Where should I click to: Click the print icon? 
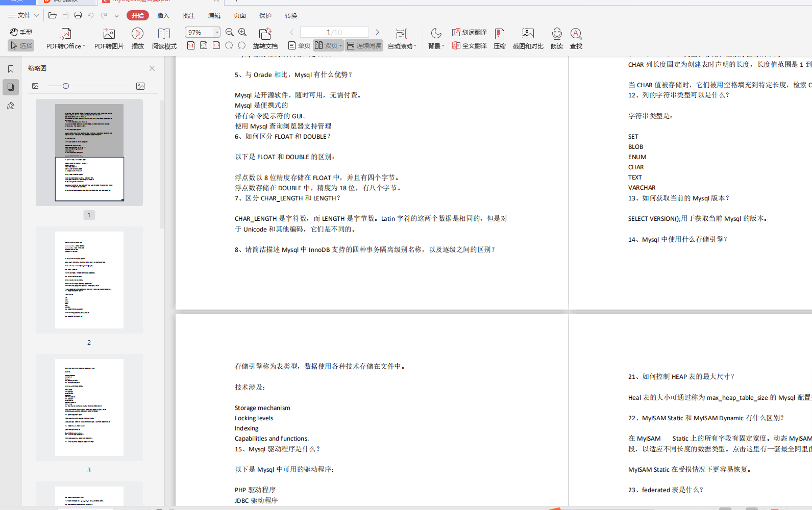tap(78, 15)
